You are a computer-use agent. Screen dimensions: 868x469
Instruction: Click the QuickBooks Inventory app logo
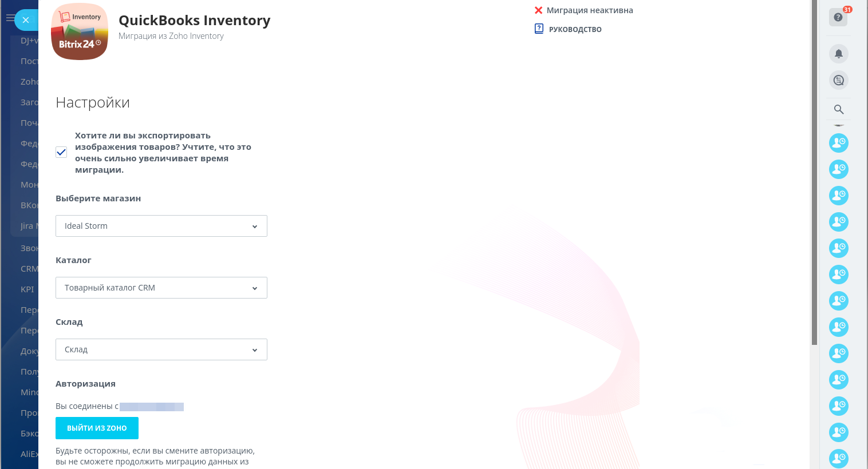coord(80,31)
